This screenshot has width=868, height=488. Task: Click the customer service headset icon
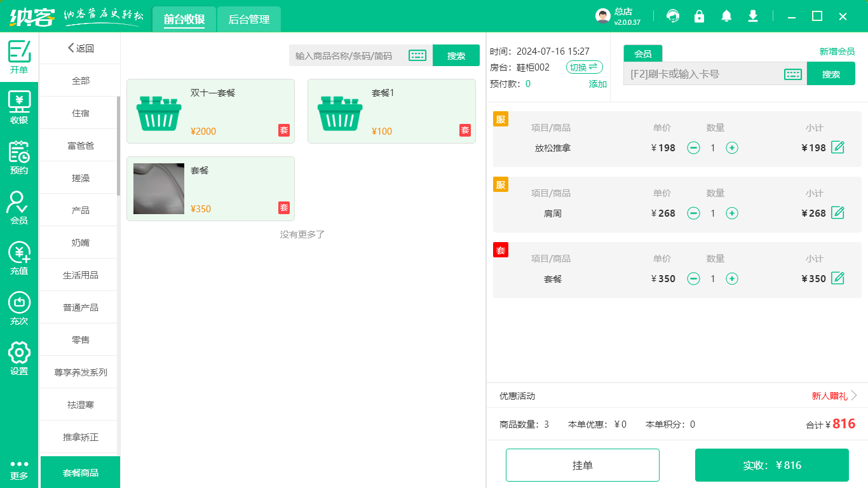pos(672,17)
